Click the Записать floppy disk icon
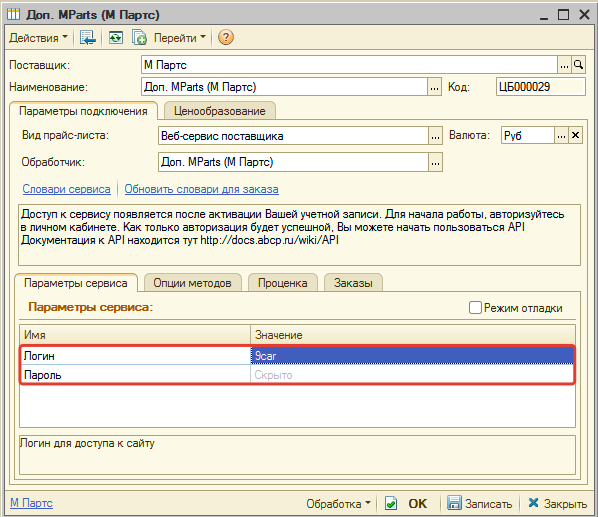598x517 pixels. pyautogui.click(x=454, y=503)
